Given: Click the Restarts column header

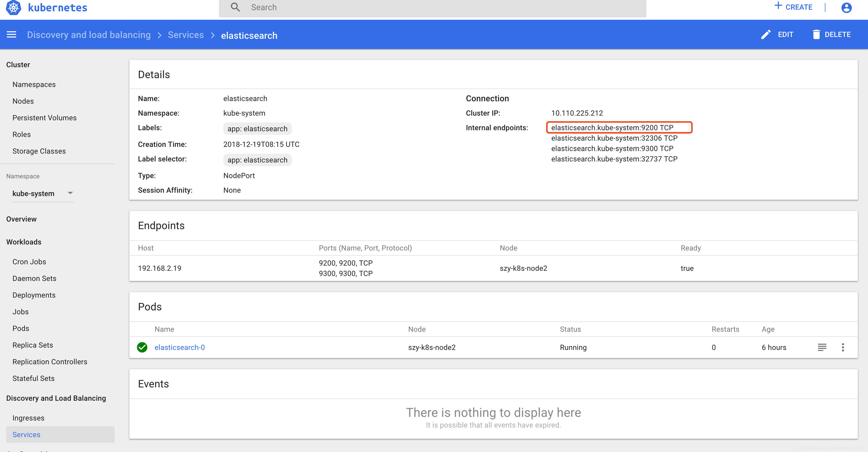Looking at the screenshot, I should (x=725, y=329).
